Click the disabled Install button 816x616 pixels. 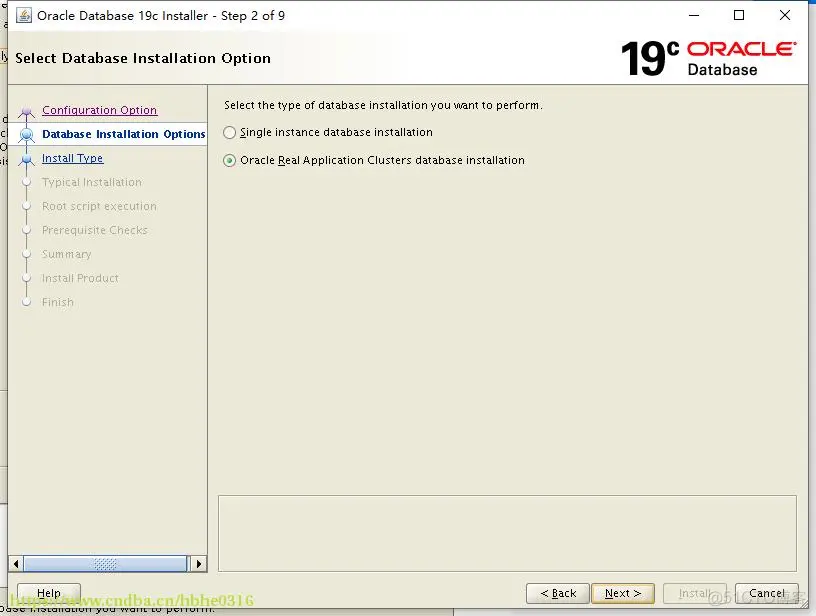tap(694, 593)
